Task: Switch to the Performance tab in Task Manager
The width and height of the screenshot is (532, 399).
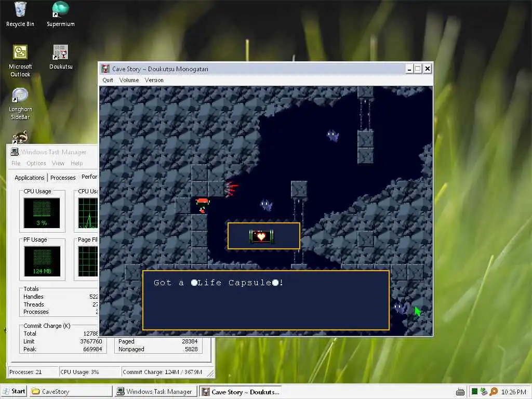Action: 89,177
